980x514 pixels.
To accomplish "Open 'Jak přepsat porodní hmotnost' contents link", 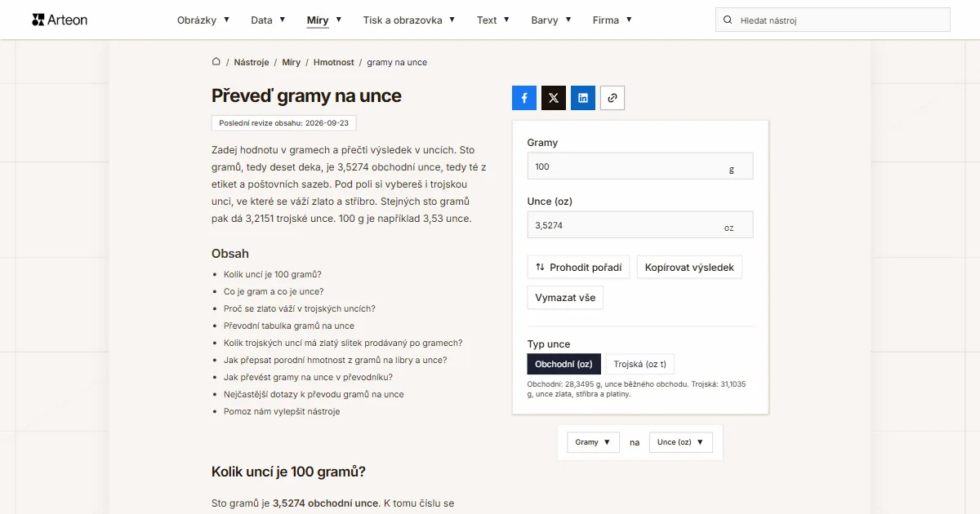I will 336,360.
